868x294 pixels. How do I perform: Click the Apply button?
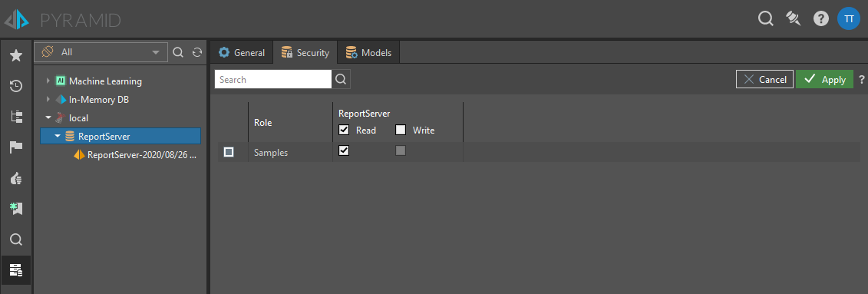(825, 79)
